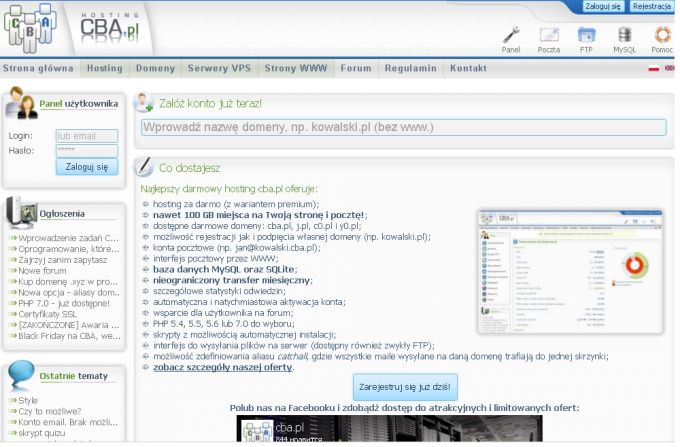This screenshot has width=680, height=447.
Task: Open the Kontakt menu item
Action: tap(468, 68)
